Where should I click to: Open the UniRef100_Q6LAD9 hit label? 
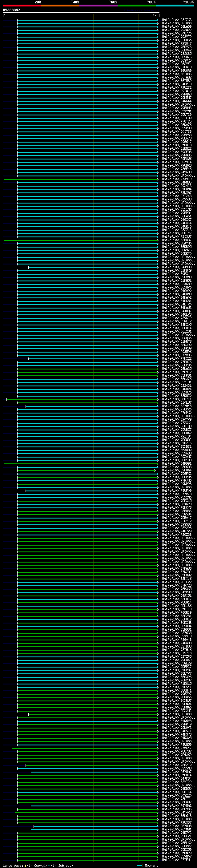176,26
